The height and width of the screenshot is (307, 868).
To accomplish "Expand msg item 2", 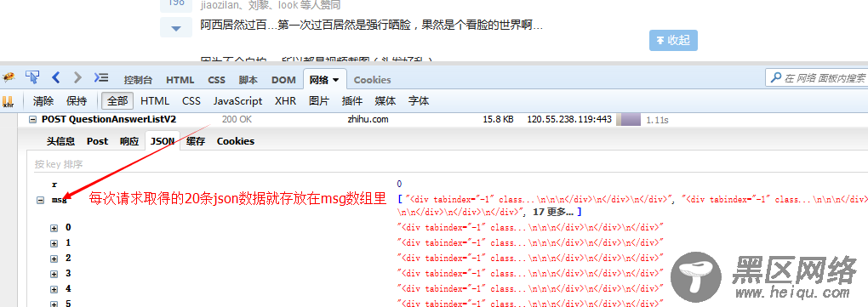I will pos(54,259).
